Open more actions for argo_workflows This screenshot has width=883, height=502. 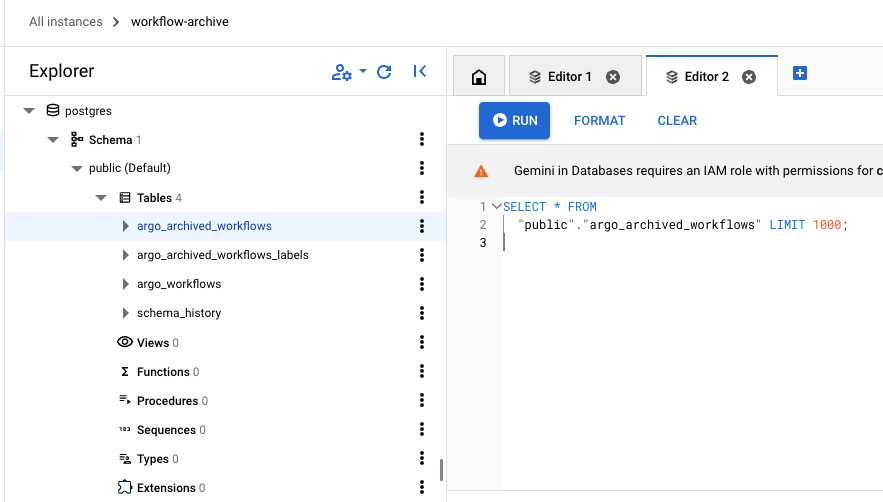422,284
